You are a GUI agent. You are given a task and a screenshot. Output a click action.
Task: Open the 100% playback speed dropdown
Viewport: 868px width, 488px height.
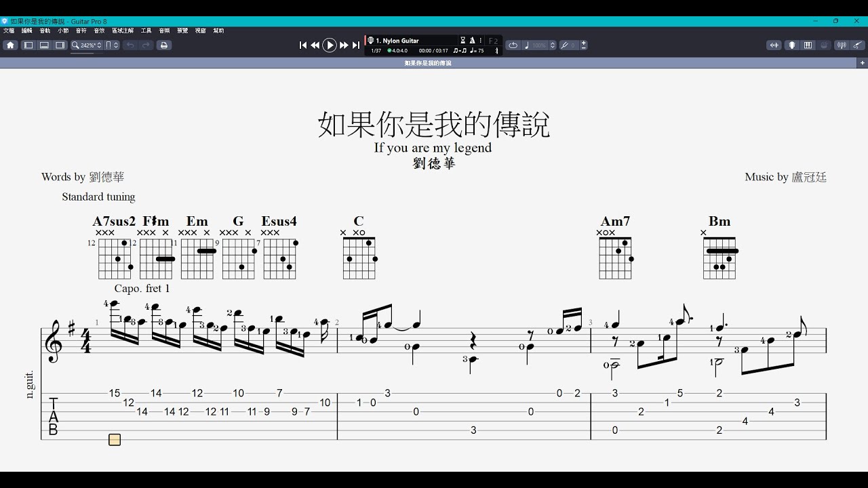pos(544,45)
